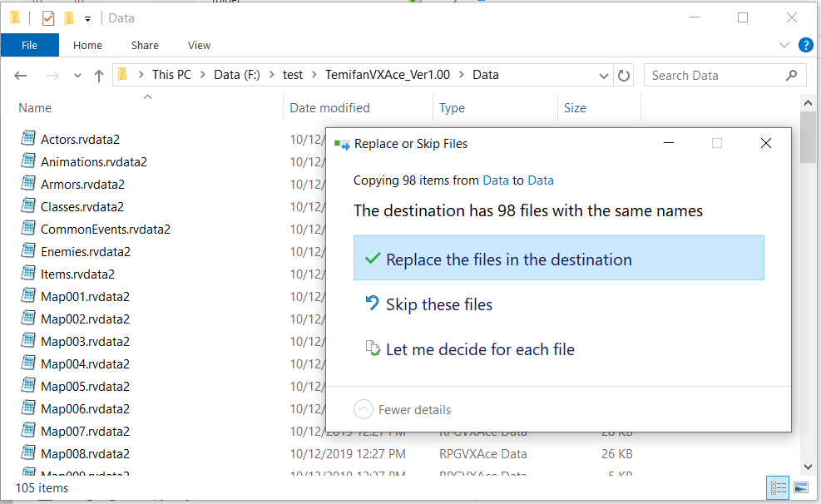Collapse dialog with Fewer details
This screenshot has height=504, width=821.
point(402,409)
